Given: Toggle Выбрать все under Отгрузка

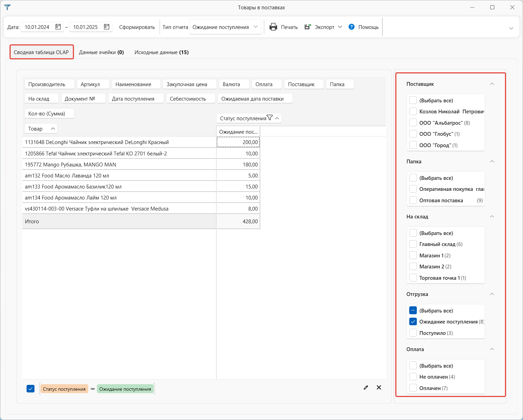Looking at the screenshot, I should coord(413,311).
